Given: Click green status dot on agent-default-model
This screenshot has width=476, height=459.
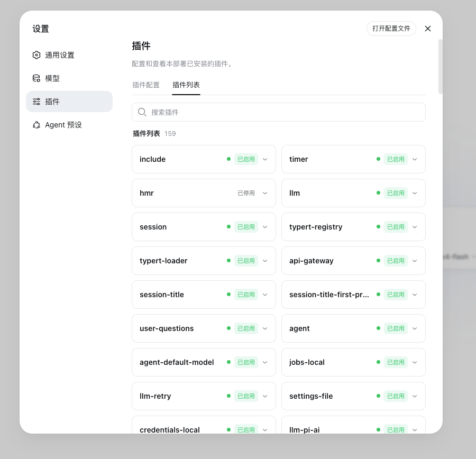Looking at the screenshot, I should coord(228,362).
